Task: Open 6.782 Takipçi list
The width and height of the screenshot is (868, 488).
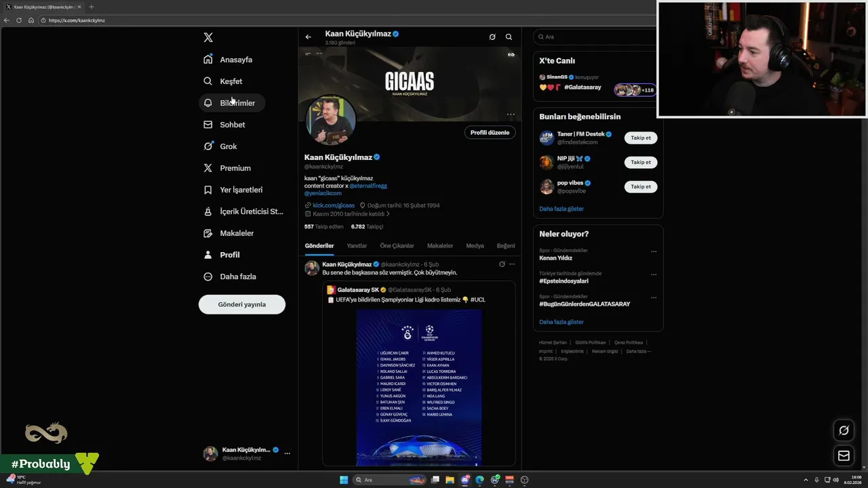Action: point(367,226)
